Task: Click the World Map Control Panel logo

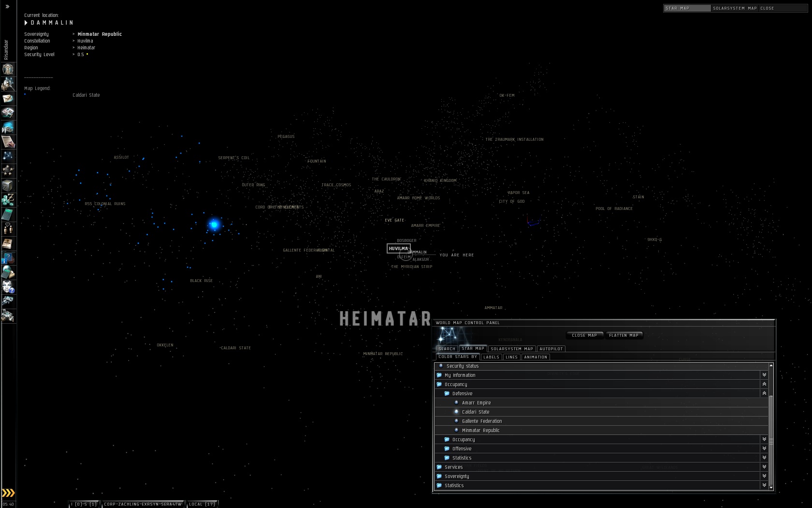Action: click(449, 335)
